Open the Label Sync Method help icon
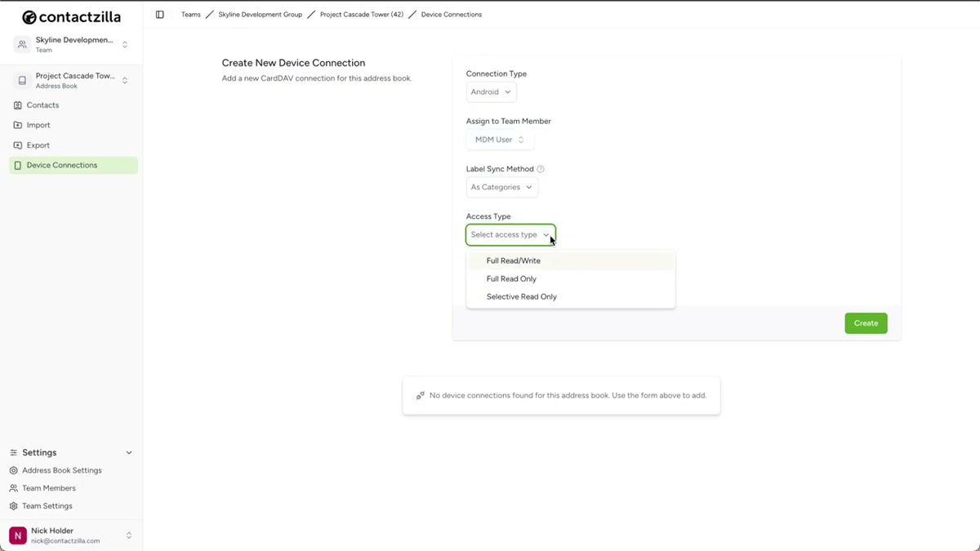Viewport: 980px width, 551px height. click(x=541, y=168)
